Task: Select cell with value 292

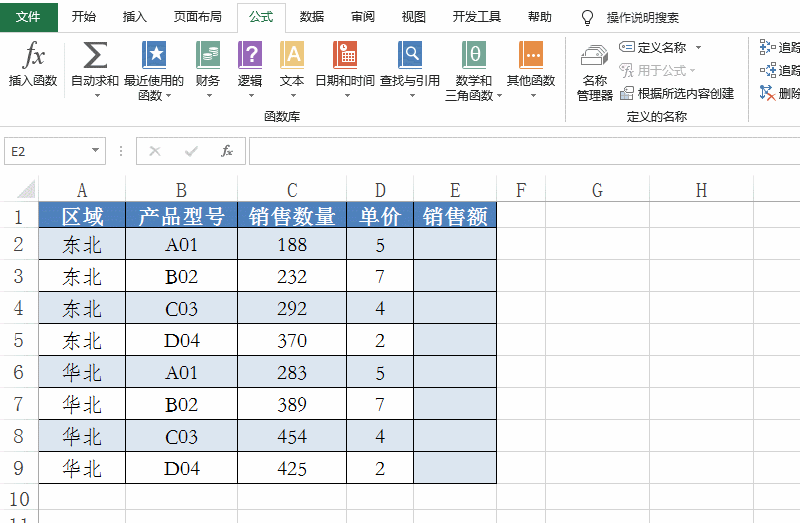Action: [x=292, y=308]
